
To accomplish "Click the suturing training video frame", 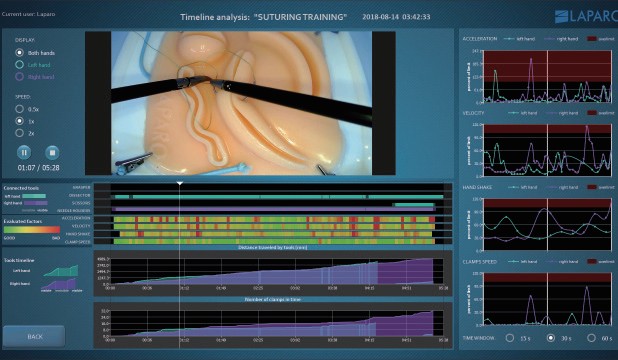I will tap(241, 103).
